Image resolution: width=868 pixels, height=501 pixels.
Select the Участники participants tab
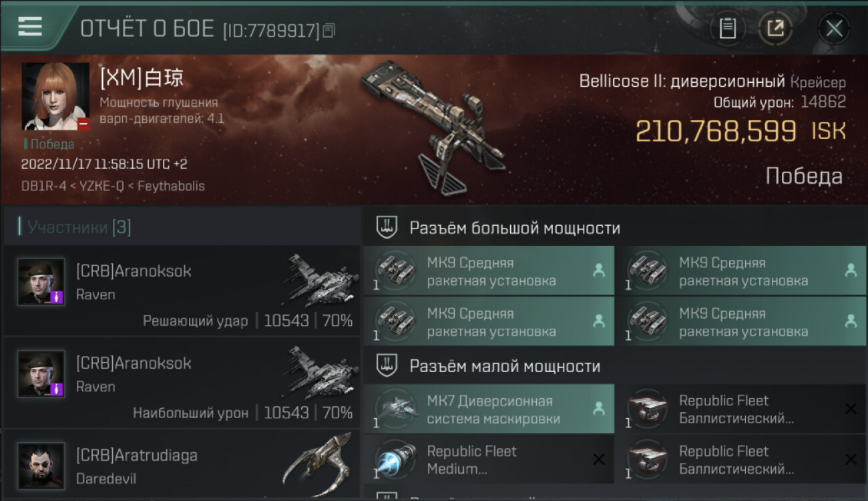tap(75, 227)
